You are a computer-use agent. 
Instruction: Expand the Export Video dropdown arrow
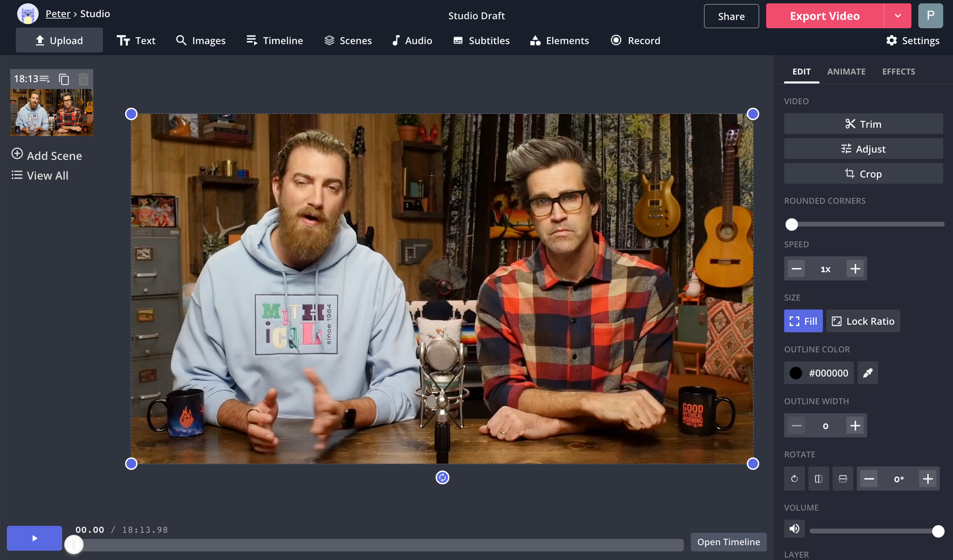(x=898, y=16)
